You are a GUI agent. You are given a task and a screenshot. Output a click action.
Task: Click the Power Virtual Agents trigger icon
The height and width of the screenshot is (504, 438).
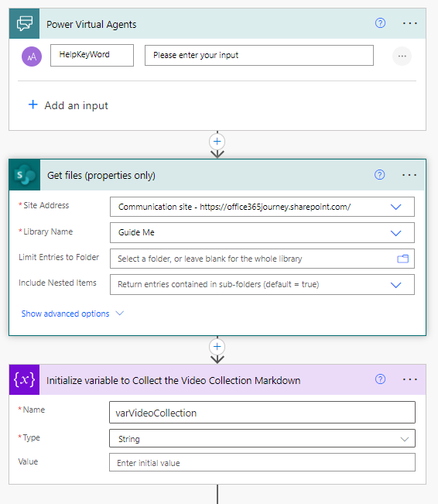25,24
